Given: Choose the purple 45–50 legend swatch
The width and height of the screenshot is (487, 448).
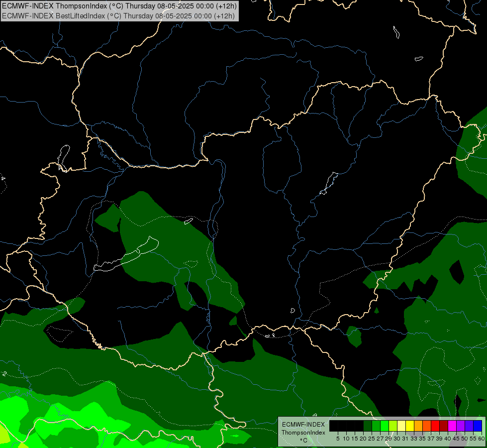Looking at the screenshot, I should pyautogui.click(x=461, y=426).
